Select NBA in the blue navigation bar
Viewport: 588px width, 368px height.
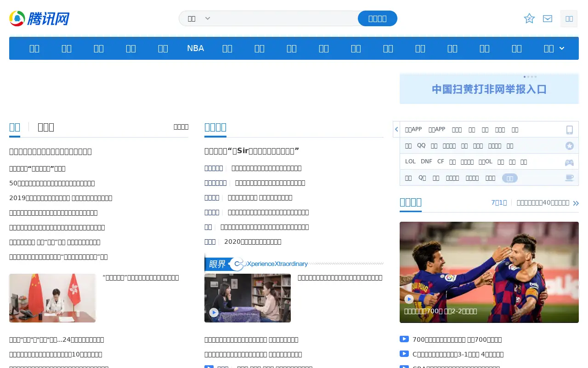pyautogui.click(x=195, y=48)
